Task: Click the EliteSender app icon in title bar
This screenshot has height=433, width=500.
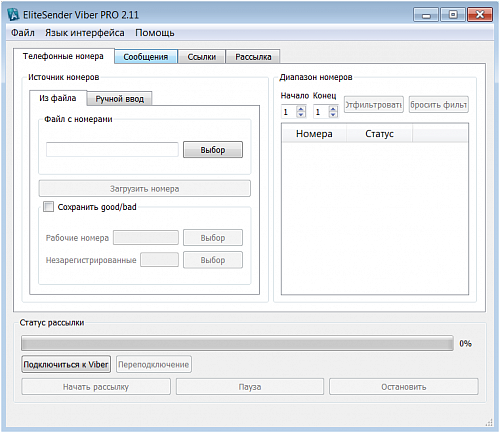Action: (13, 15)
